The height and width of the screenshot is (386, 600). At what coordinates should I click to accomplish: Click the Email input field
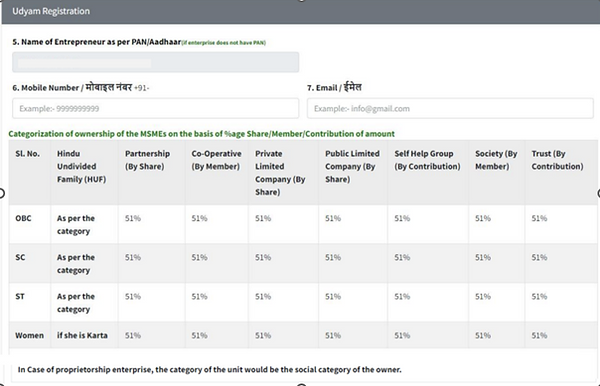[450, 108]
